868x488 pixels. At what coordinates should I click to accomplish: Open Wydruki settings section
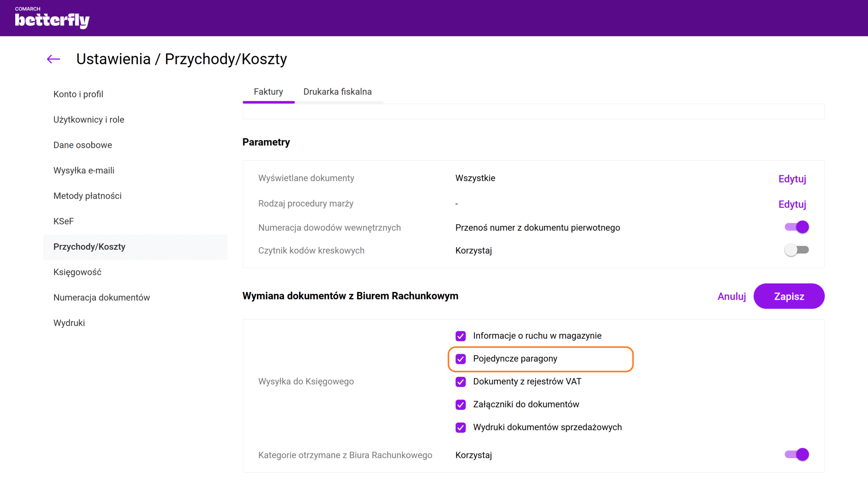69,323
